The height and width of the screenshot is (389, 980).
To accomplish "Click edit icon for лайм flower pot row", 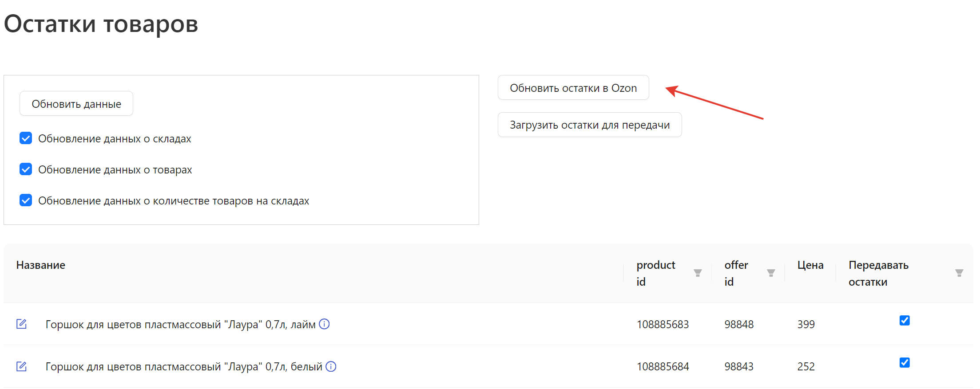I will 21,324.
